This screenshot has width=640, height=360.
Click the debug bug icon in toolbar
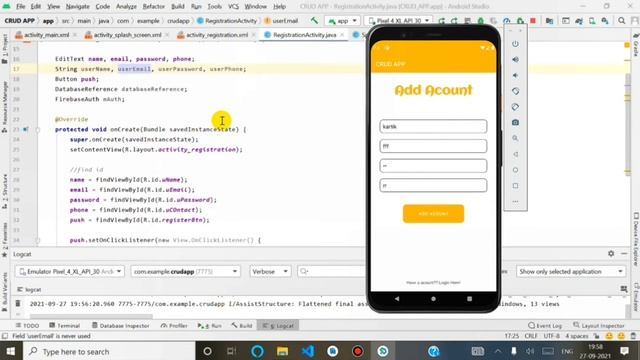(x=481, y=20)
